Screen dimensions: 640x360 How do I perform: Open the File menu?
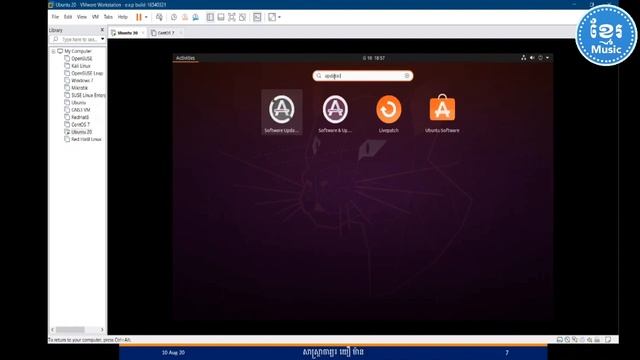click(x=55, y=17)
